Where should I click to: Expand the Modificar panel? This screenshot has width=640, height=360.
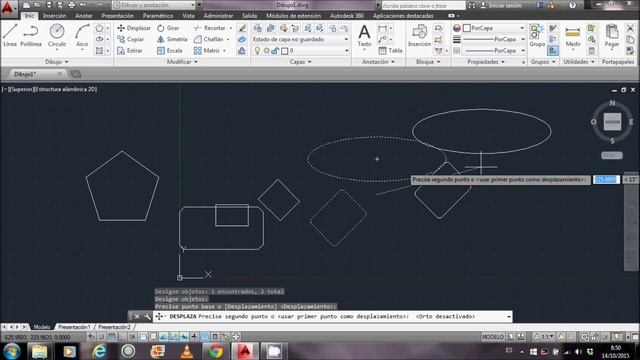(182, 62)
